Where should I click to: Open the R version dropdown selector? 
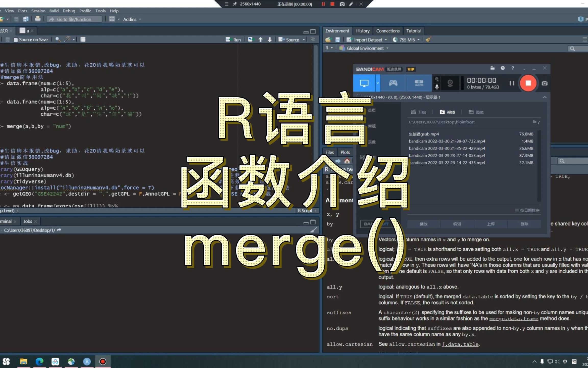point(330,48)
